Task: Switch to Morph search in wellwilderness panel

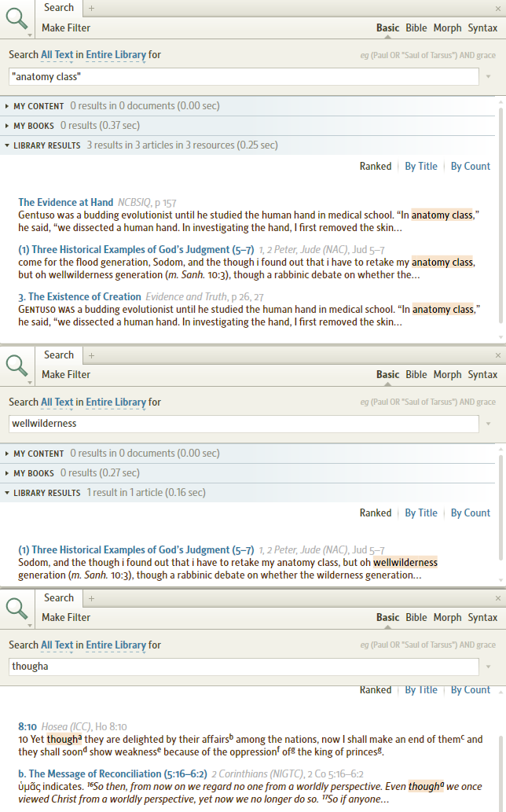Action: 447,374
